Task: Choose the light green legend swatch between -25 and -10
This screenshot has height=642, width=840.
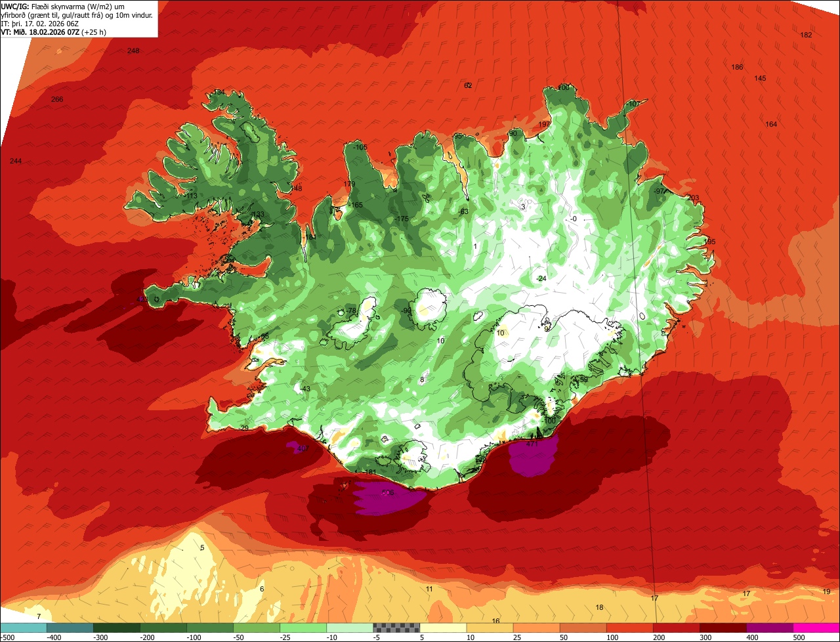Action: [303, 628]
